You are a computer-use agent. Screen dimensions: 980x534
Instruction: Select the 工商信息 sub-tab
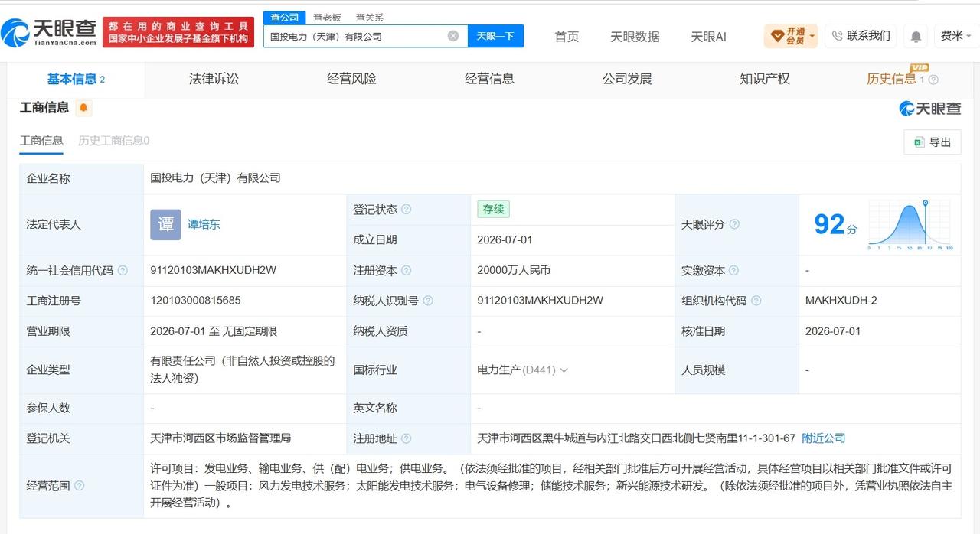point(41,140)
